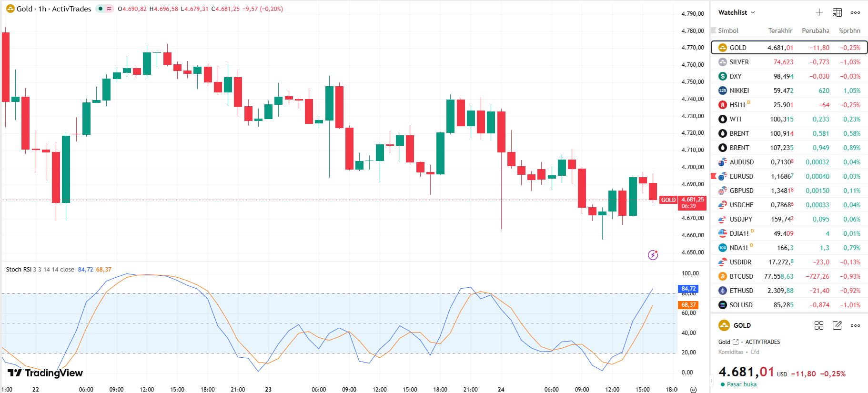Click the Stoch RSI indicator title
Viewport: 868px width, 393px height.
click(x=19, y=270)
